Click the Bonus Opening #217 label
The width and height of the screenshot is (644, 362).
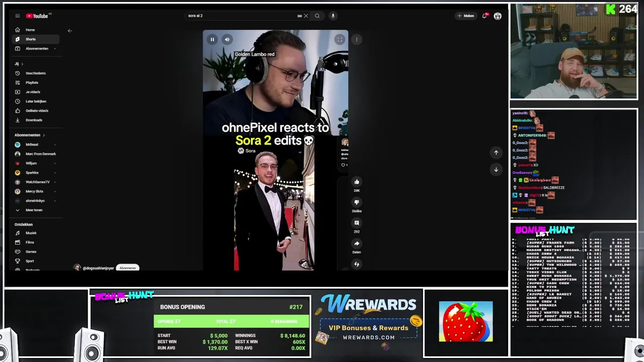(231, 307)
